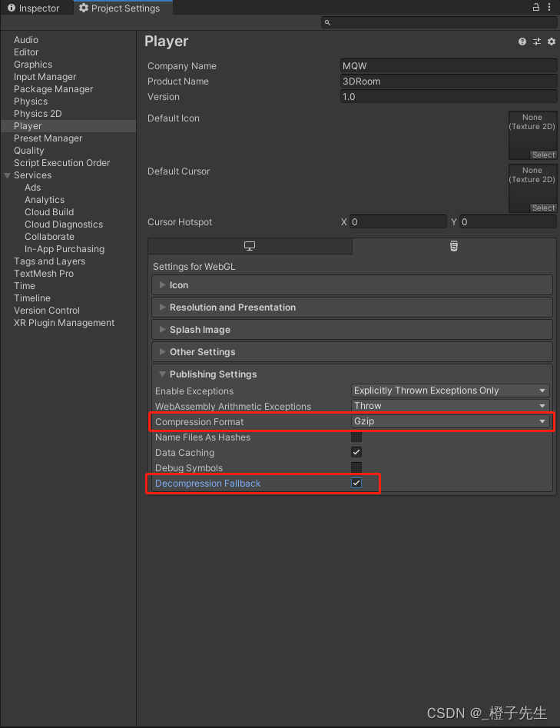Open the Package Manager category
The height and width of the screenshot is (728, 560).
(53, 89)
